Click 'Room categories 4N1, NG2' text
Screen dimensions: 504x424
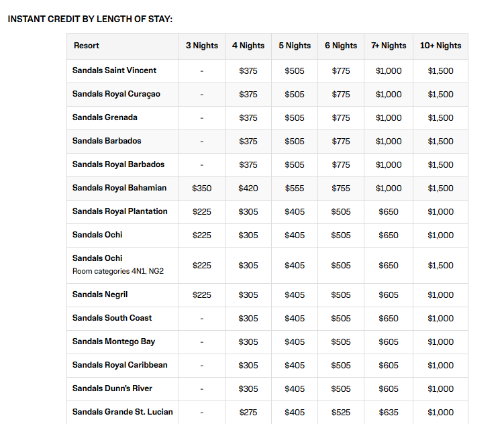[118, 271]
